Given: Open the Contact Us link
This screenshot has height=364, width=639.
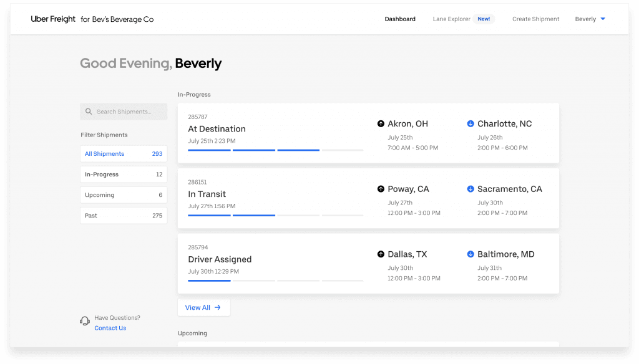Looking at the screenshot, I should click(110, 328).
